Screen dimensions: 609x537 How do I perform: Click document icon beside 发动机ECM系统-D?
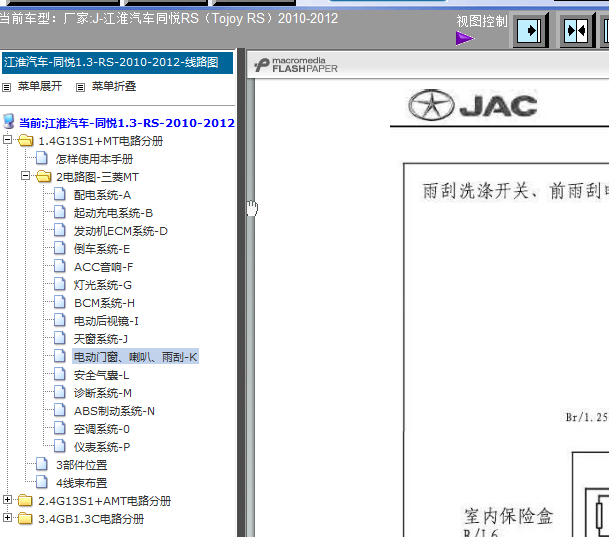pyautogui.click(x=59, y=230)
